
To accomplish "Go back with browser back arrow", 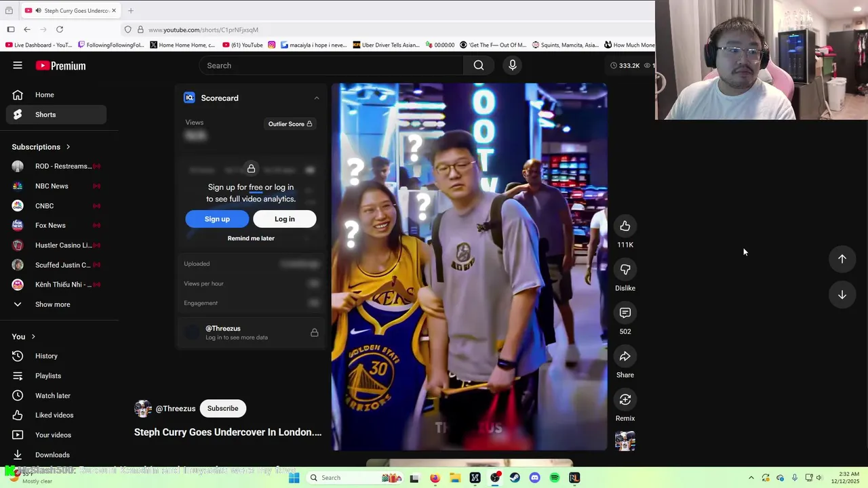I will point(27,30).
